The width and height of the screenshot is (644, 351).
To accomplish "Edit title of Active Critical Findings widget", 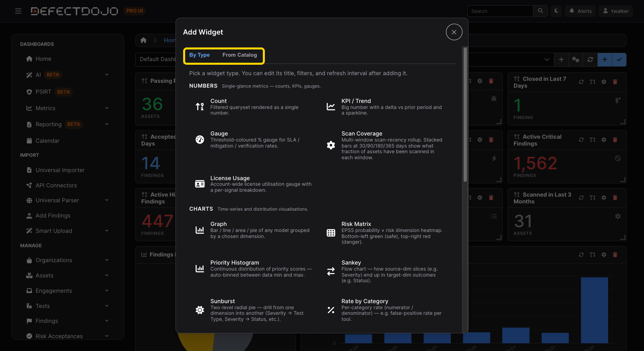I will [x=592, y=140].
